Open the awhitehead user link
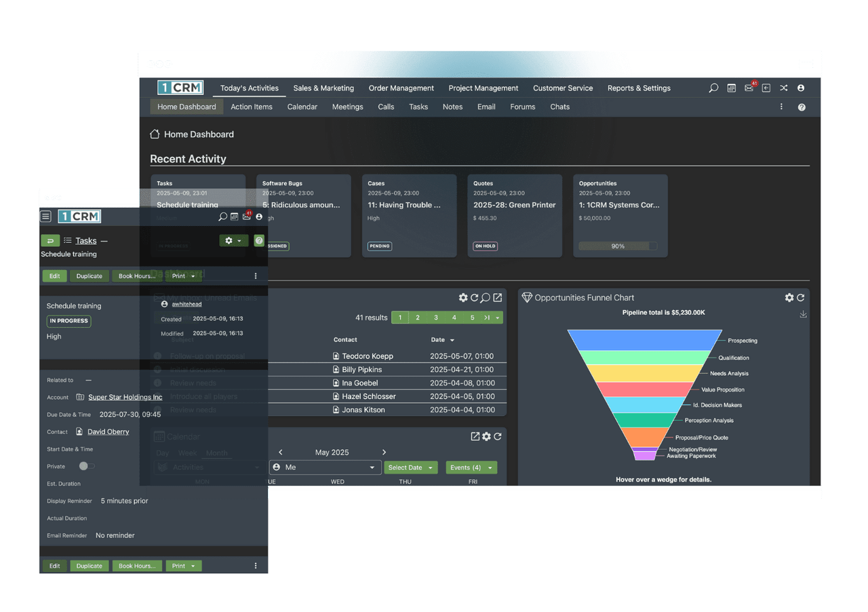This screenshot has height=612, width=868. 186,305
